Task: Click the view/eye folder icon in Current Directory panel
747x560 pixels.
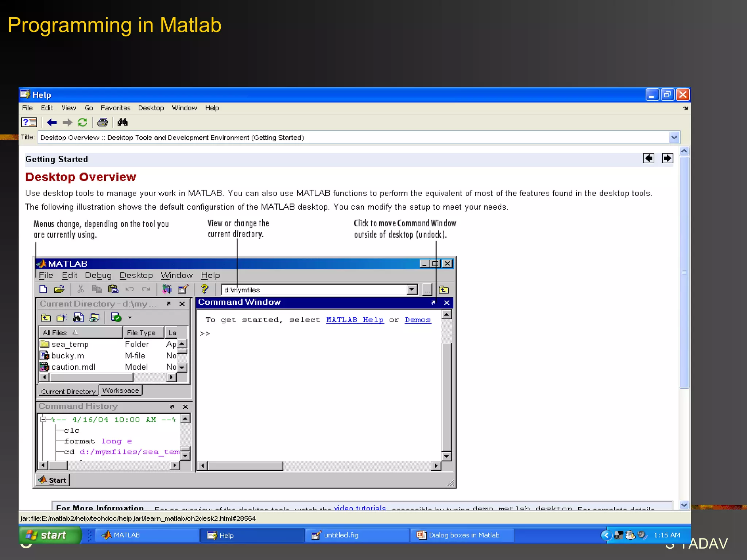Action: 94,318
